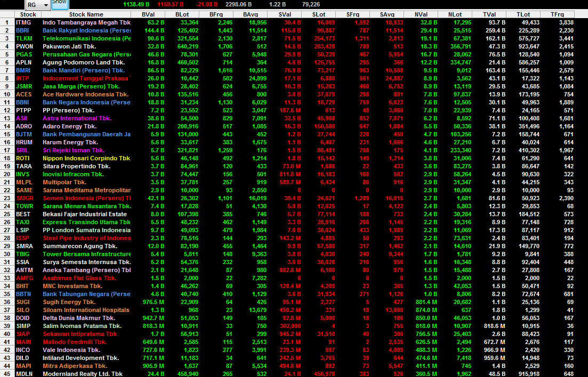The height and width of the screenshot is (377, 588).
Task: Select the BBNI stock code
Action: click(x=22, y=102)
